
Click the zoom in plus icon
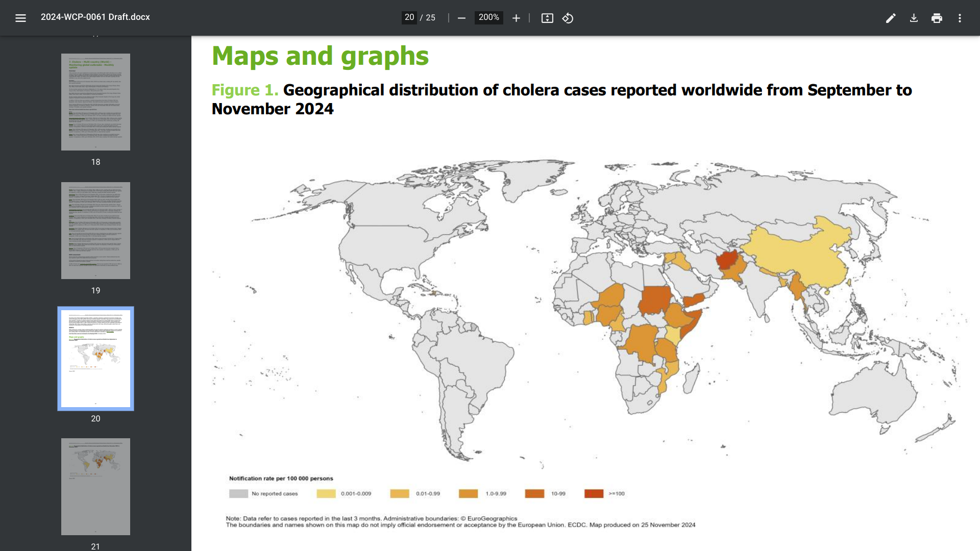point(516,18)
